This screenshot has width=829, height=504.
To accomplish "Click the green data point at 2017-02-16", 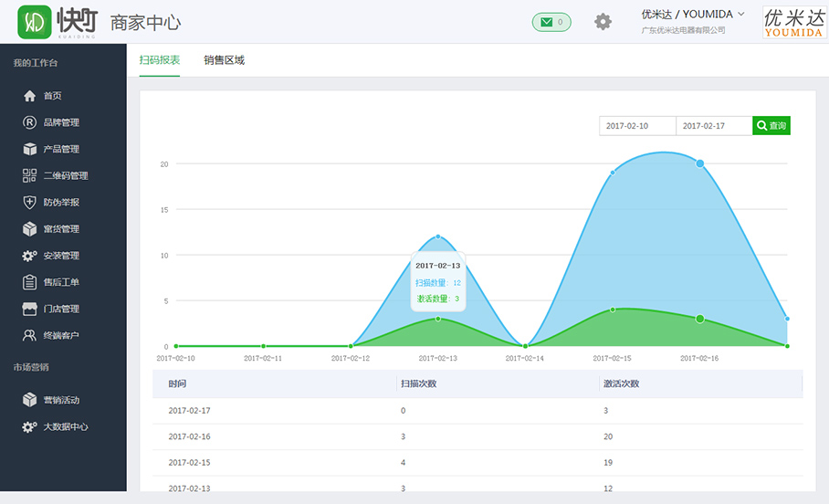I will (x=700, y=319).
